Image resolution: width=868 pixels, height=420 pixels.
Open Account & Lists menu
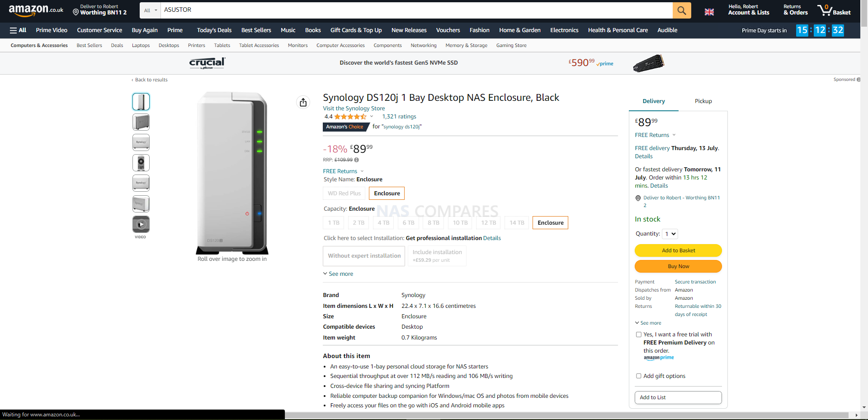[749, 10]
